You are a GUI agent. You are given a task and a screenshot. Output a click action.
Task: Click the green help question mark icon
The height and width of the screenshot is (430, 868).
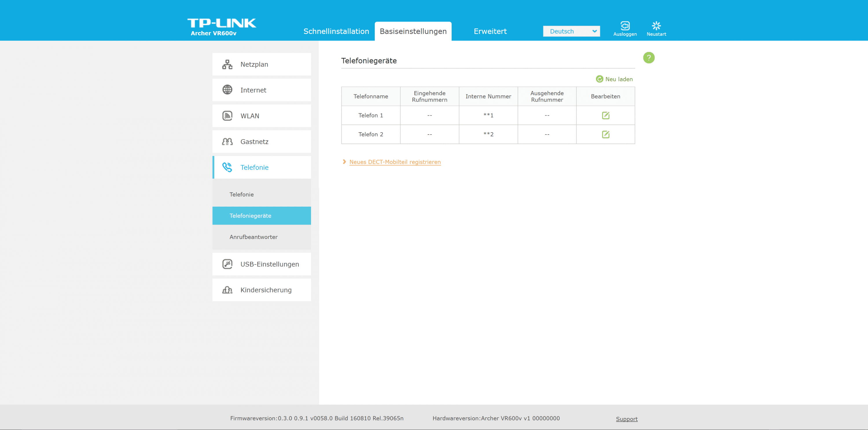click(x=648, y=58)
